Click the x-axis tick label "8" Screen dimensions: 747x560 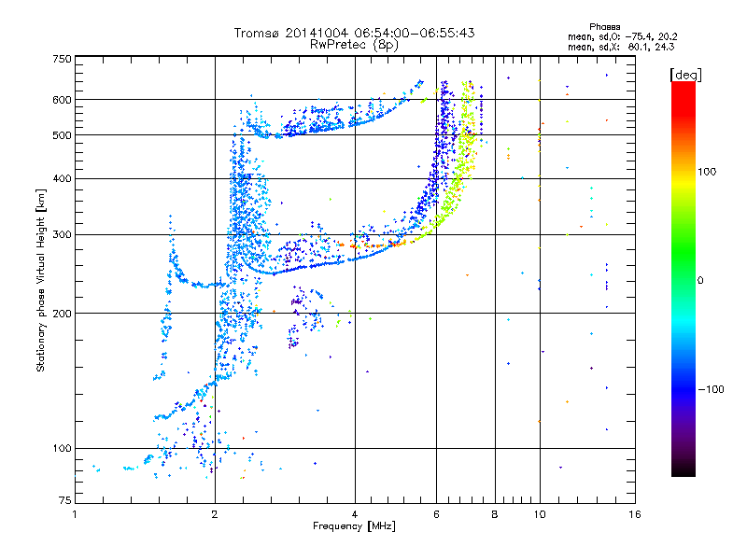coord(495,514)
